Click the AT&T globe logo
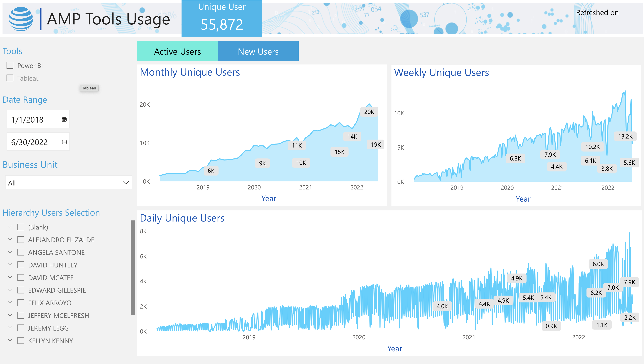This screenshot has width=644, height=364. coord(21,19)
